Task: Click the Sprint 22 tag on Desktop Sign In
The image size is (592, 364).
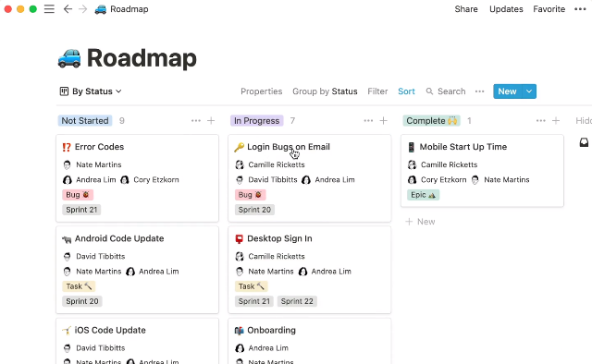Action: point(297,301)
